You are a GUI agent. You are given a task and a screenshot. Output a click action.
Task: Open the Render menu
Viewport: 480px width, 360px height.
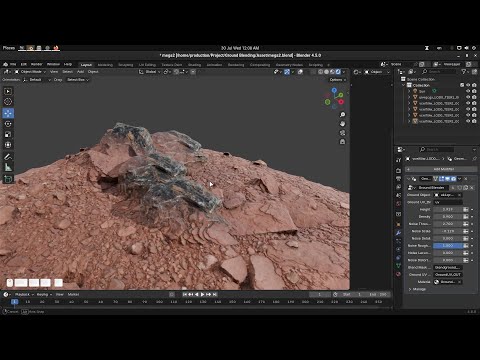pos(36,64)
